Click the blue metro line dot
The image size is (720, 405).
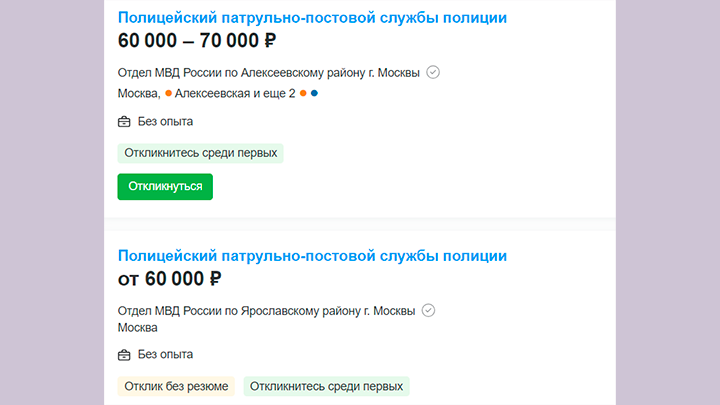pos(314,93)
